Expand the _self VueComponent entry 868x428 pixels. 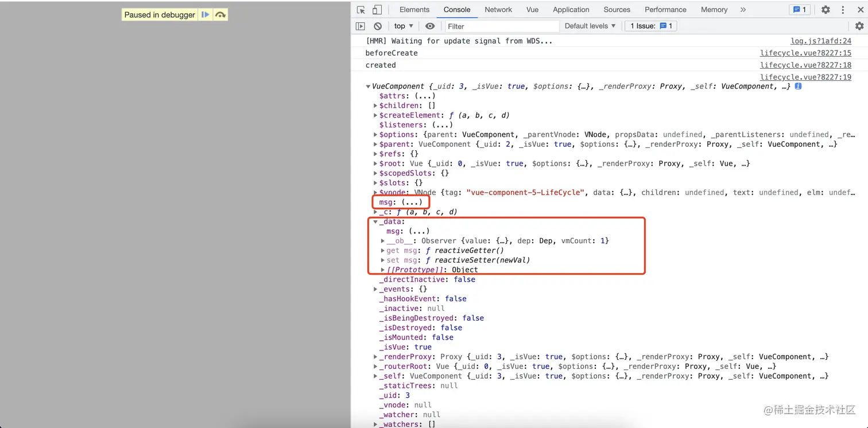[375, 376]
